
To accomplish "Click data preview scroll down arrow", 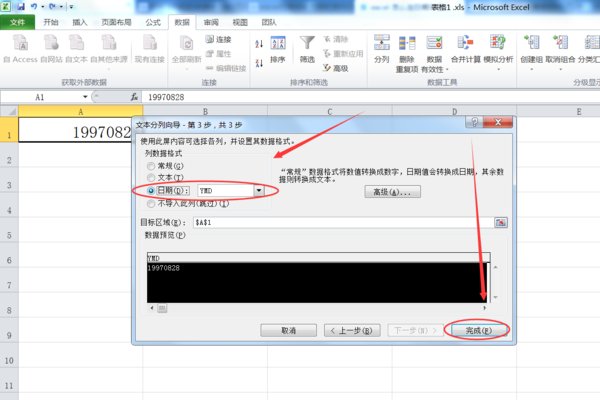I will tap(496, 297).
